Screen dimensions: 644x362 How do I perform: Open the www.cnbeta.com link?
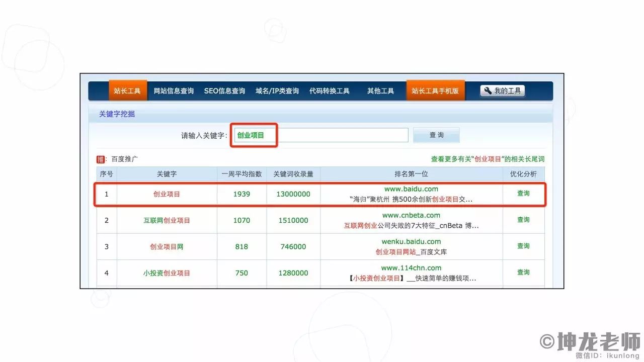click(x=411, y=215)
